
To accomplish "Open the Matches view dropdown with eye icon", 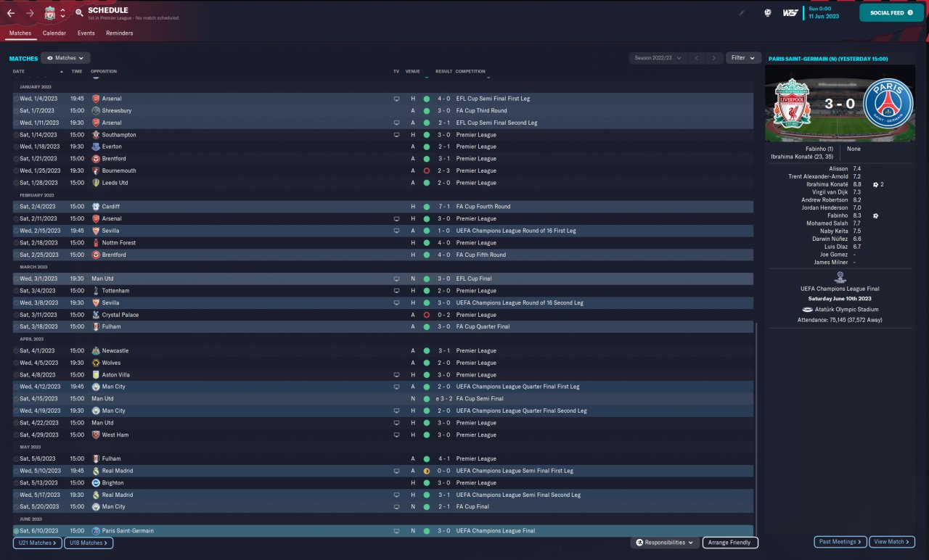I will point(65,58).
